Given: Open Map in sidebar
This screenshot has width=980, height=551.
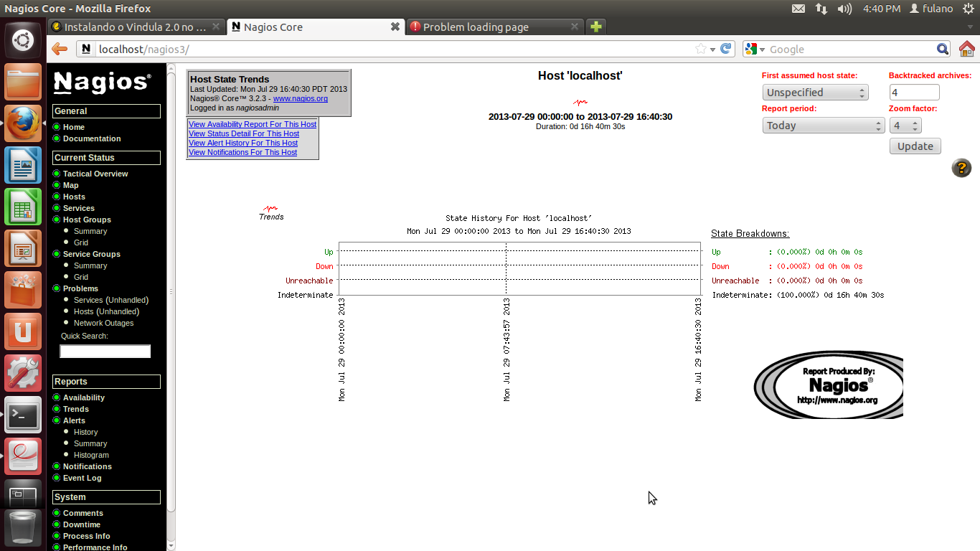Looking at the screenshot, I should click(x=71, y=185).
